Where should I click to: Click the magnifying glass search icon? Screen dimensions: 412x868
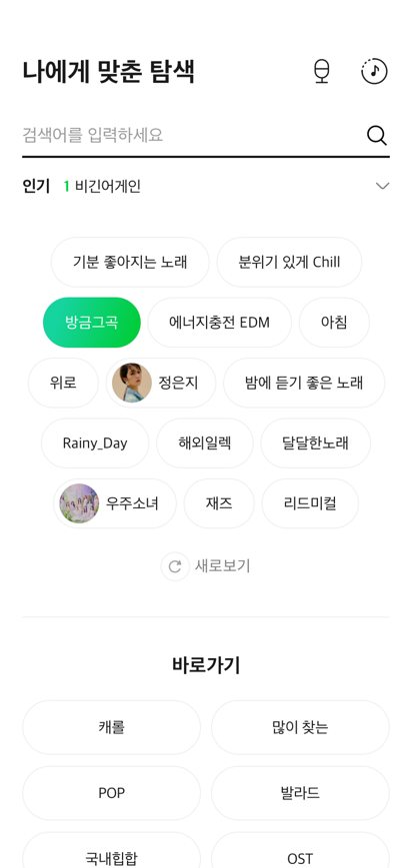click(x=377, y=135)
